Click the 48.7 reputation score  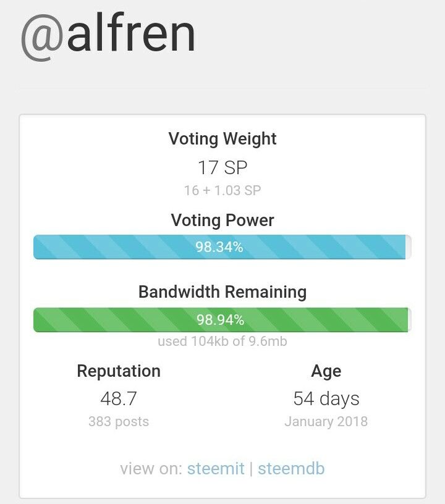point(119,399)
